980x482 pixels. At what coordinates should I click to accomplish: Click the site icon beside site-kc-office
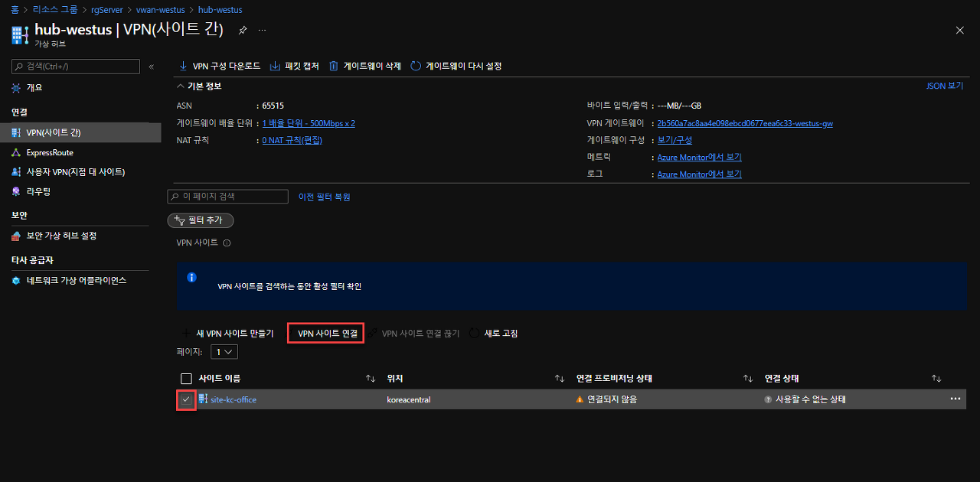[203, 399]
